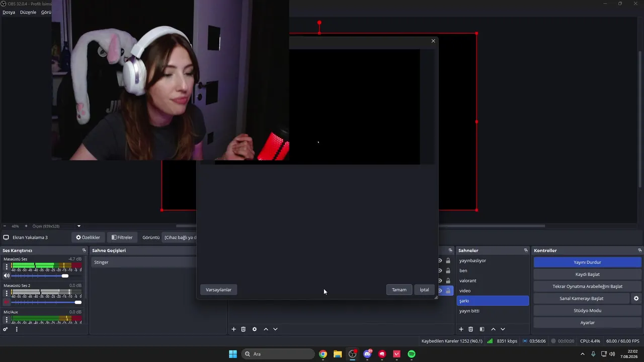Start replay buffer with Tekrar Oynatma button

(x=588, y=287)
